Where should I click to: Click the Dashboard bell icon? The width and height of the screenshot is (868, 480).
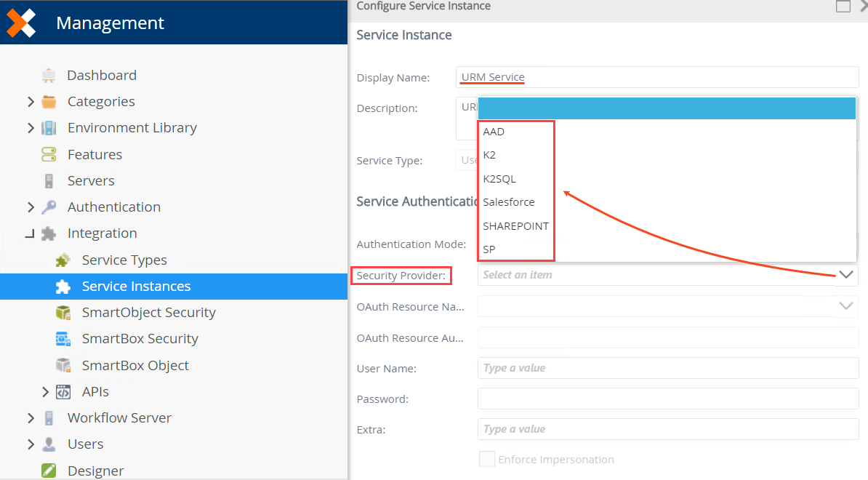pos(48,74)
